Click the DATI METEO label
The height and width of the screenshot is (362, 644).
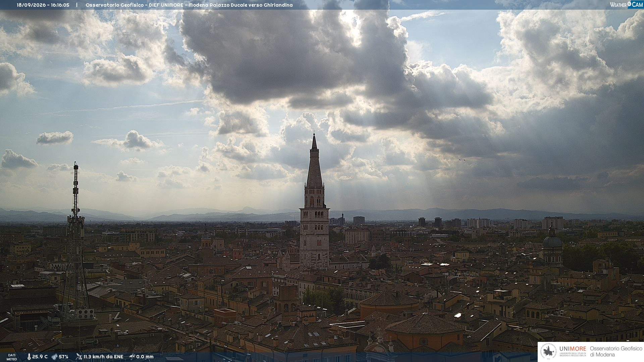[x=12, y=357]
